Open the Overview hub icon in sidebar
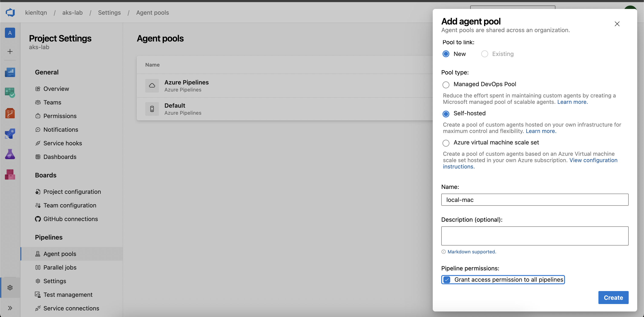The width and height of the screenshot is (644, 317). (x=10, y=73)
